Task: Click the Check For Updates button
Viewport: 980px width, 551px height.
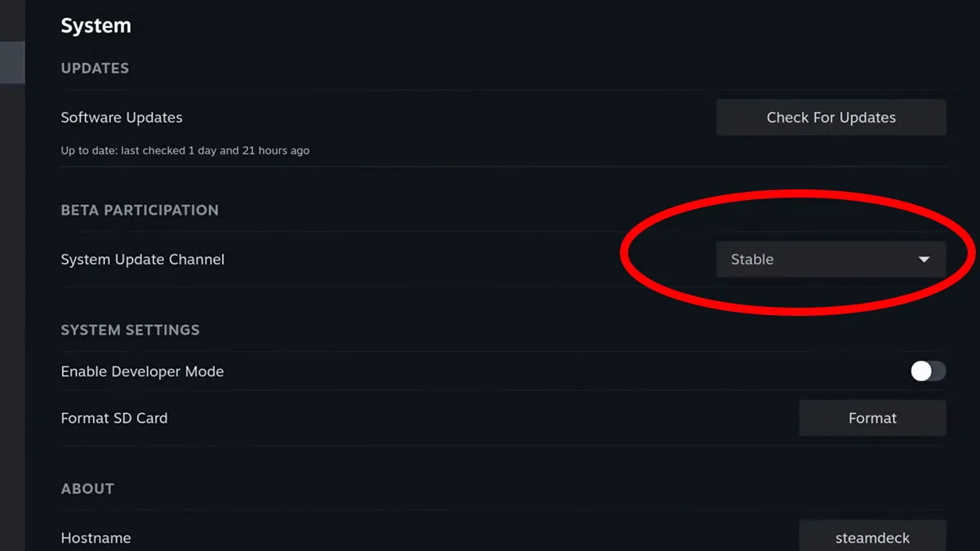Action: pyautogui.click(x=831, y=118)
